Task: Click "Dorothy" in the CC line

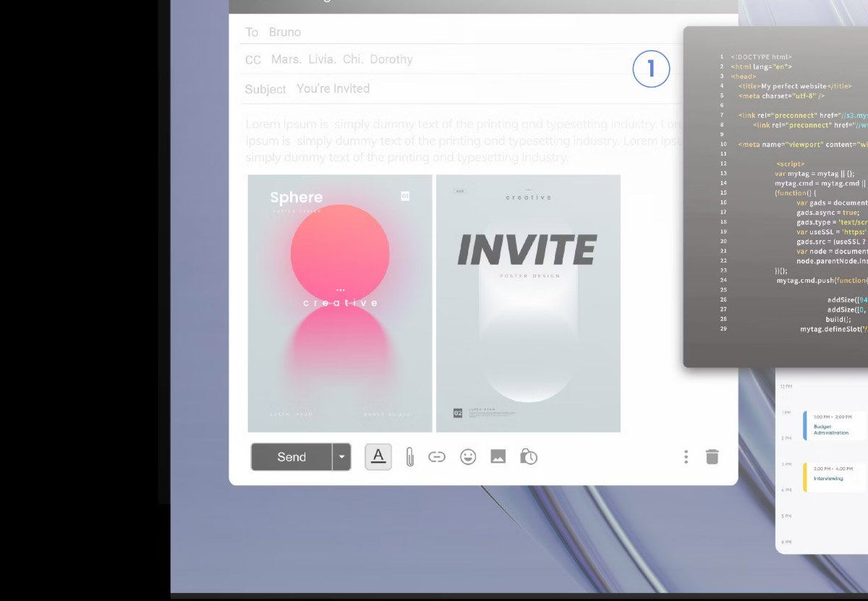Action: pyautogui.click(x=391, y=59)
